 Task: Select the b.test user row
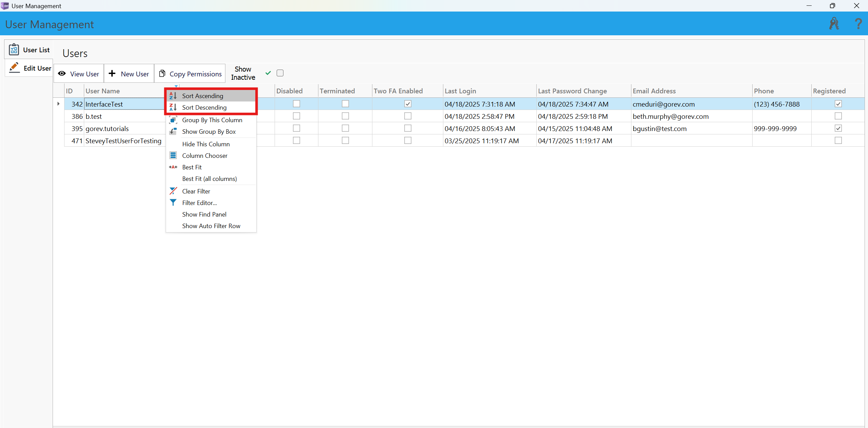pyautogui.click(x=464, y=116)
